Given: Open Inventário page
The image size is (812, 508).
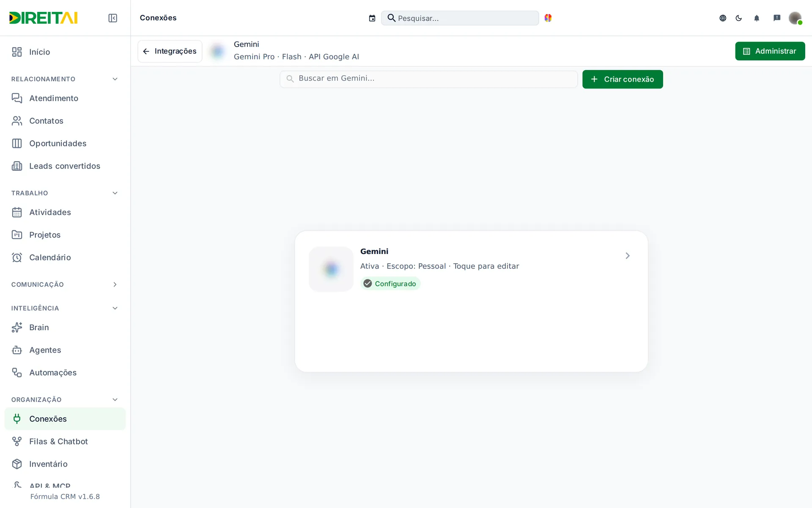Looking at the screenshot, I should point(65,464).
